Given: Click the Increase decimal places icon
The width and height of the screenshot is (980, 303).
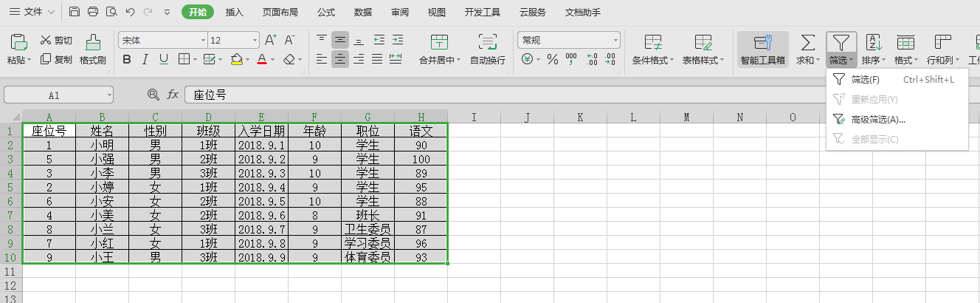Looking at the screenshot, I should [592, 59].
